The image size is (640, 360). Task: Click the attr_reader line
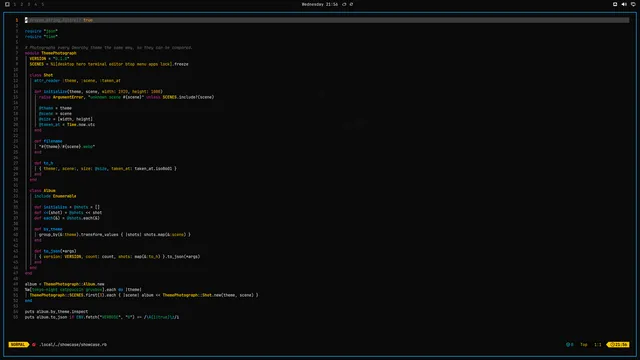(x=77, y=80)
